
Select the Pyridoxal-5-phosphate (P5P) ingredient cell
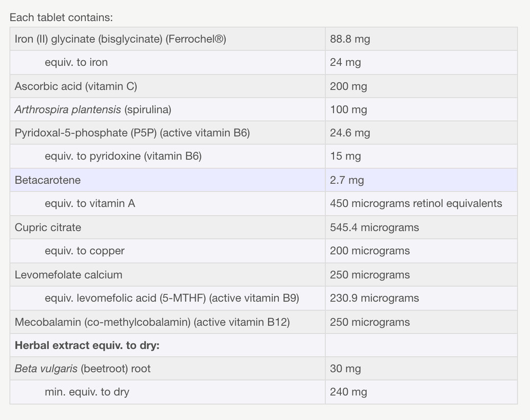pos(132,133)
